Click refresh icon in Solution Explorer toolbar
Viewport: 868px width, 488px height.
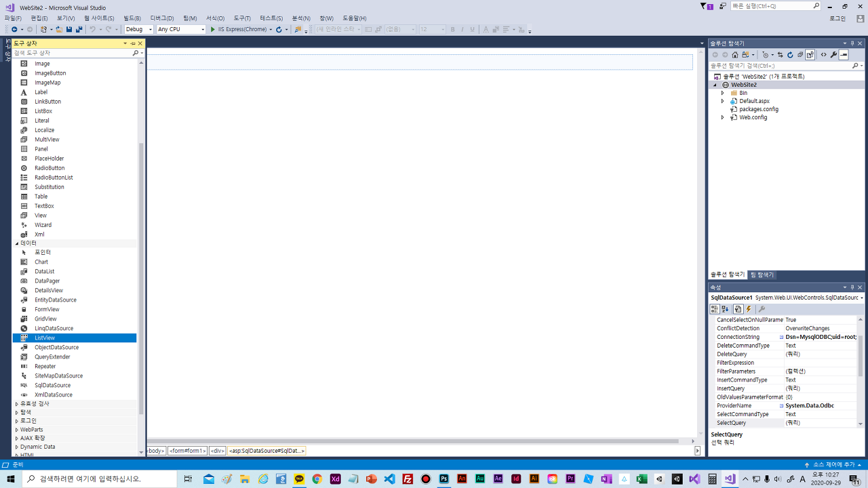[790, 55]
